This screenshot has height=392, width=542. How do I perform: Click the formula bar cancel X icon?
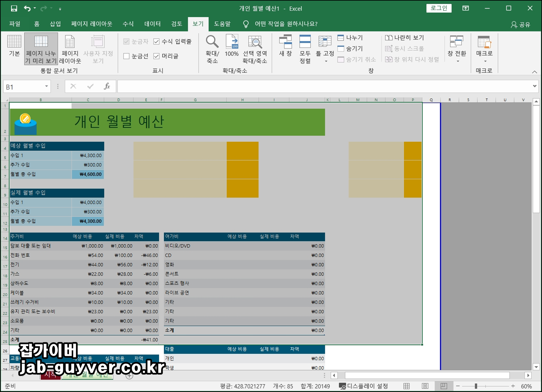[73, 87]
